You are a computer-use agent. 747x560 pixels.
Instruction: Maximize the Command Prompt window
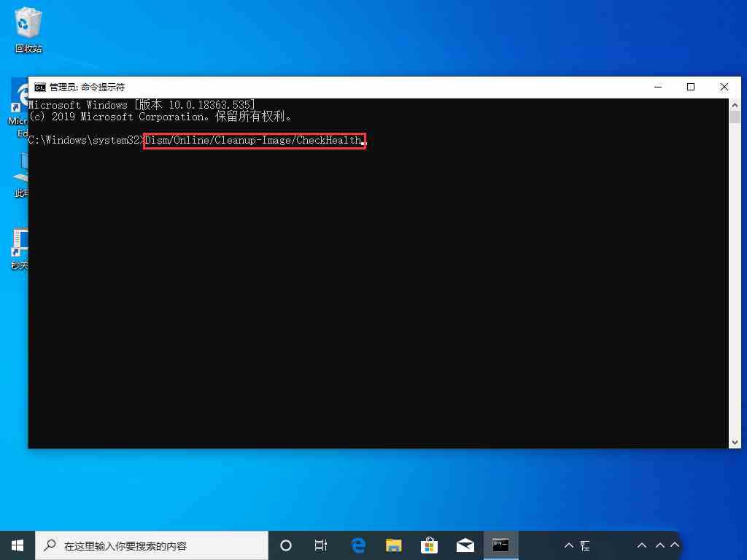(x=691, y=87)
